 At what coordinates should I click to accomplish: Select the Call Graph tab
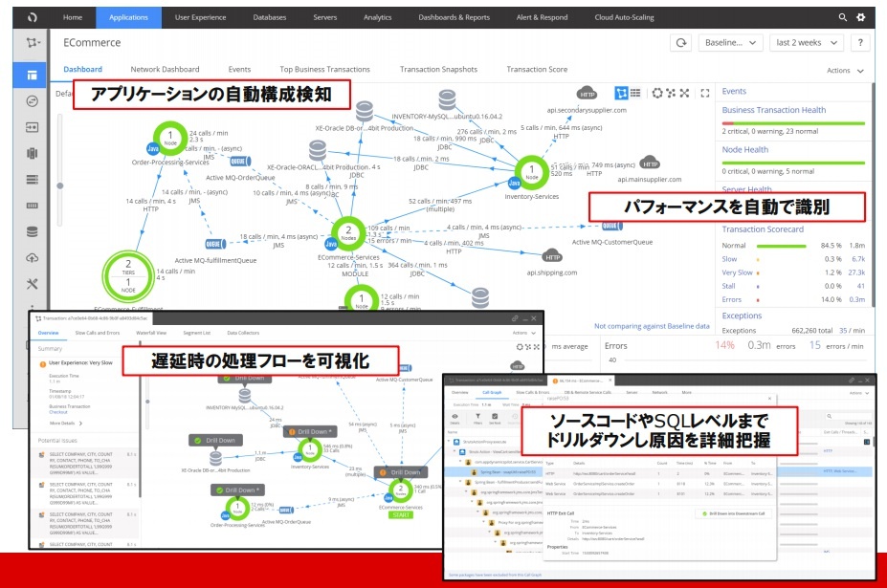click(x=492, y=392)
